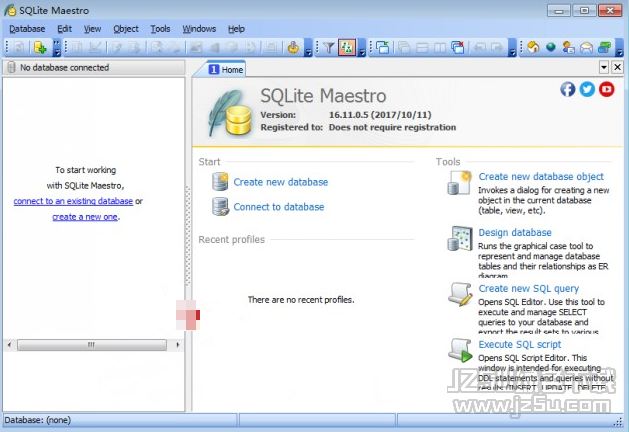
Task: Click the cascade windows toolbar icon
Action: [x=404, y=48]
